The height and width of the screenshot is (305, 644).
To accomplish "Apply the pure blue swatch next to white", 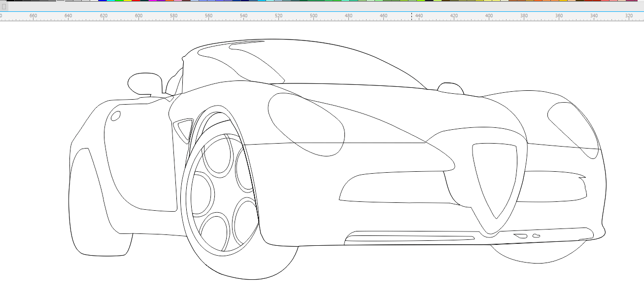I will click(102, 0).
